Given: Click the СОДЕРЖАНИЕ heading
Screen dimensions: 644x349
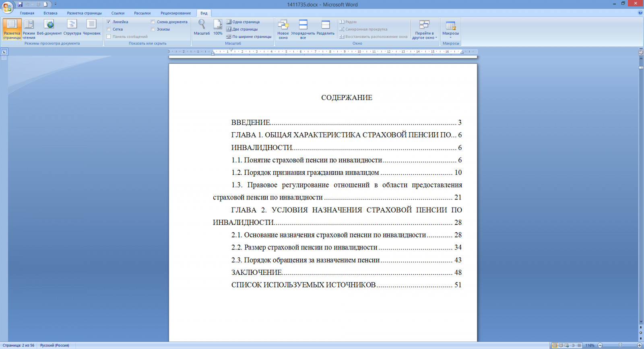Looking at the screenshot, I should point(347,98).
